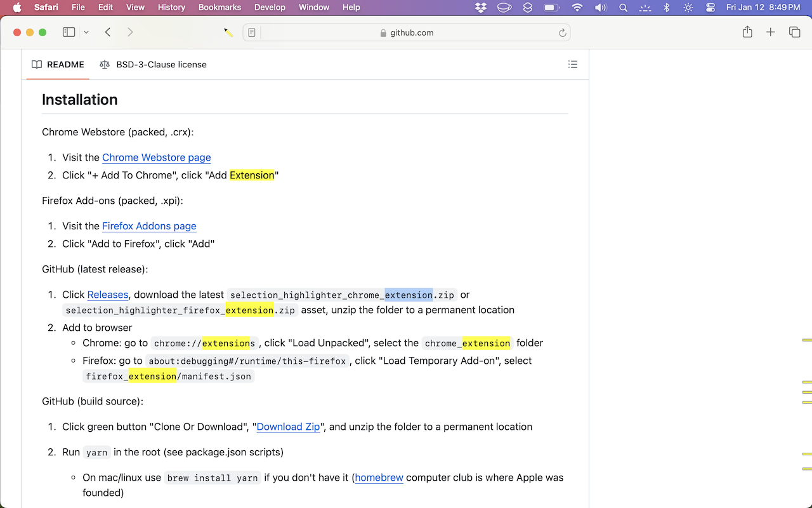Open the Develop menu

tap(270, 8)
